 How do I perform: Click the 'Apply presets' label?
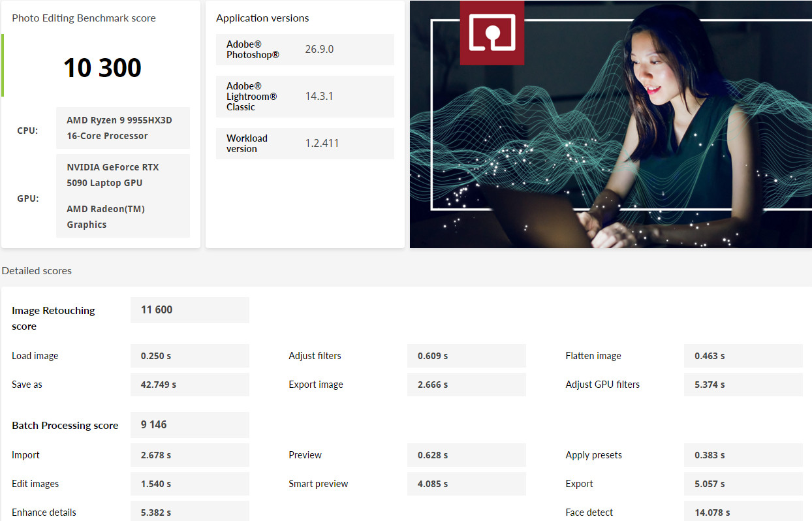(x=593, y=455)
